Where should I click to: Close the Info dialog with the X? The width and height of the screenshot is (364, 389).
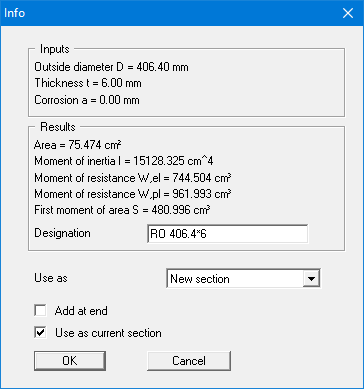(348, 13)
